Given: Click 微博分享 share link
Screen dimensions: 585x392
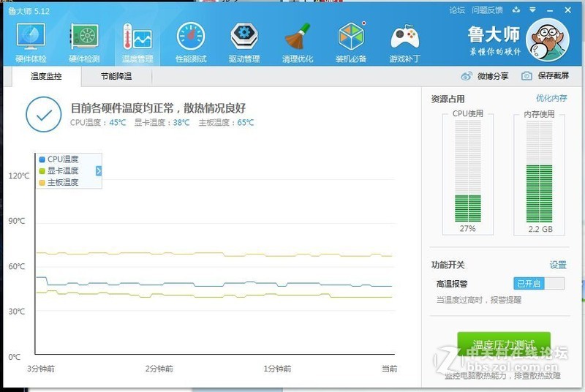Looking at the screenshot, I should point(493,76).
